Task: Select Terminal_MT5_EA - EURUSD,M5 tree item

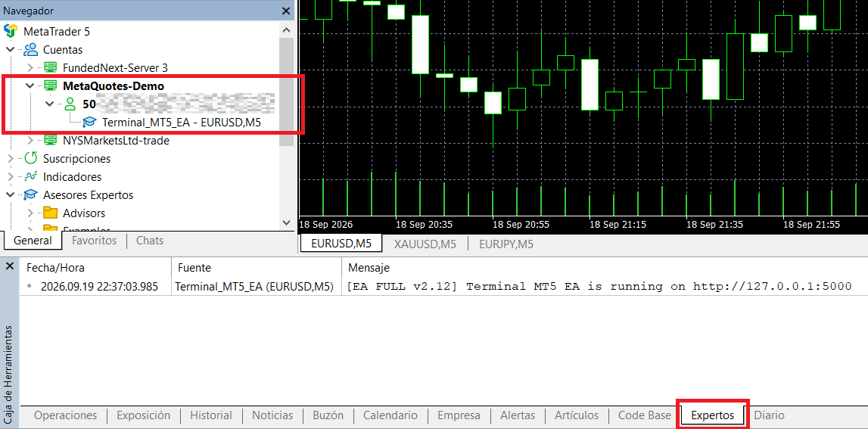Action: point(182,123)
